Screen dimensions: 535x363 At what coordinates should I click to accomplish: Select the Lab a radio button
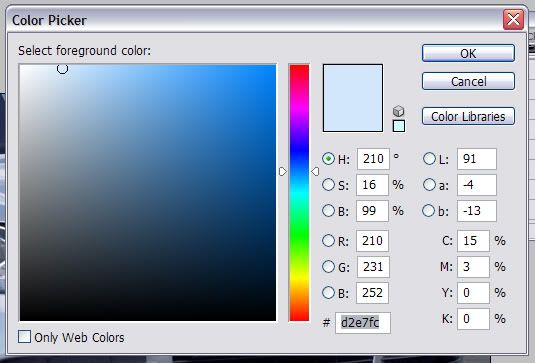point(429,185)
